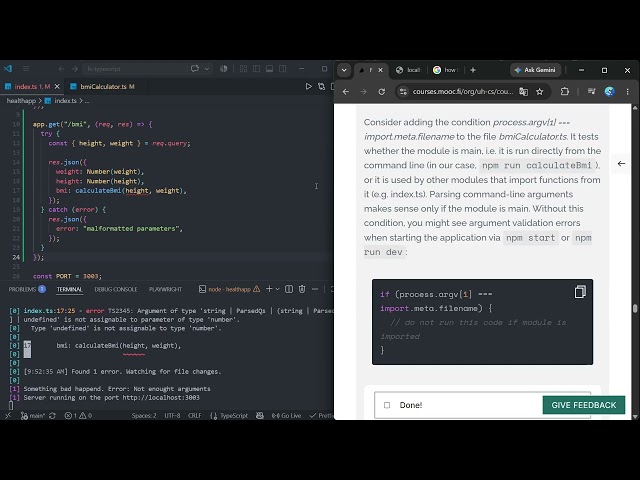Open the VS Code hamburger menu
640x480 pixels.
pyautogui.click(x=26, y=69)
